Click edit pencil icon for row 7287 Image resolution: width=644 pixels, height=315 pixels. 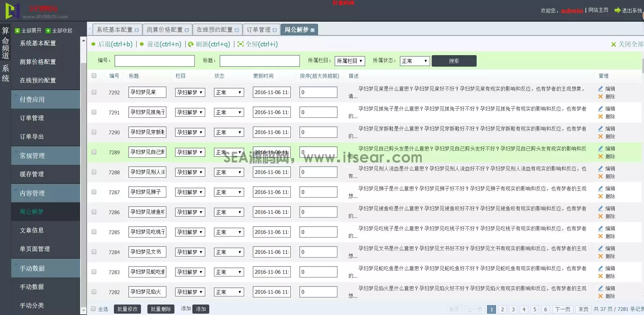(x=600, y=188)
